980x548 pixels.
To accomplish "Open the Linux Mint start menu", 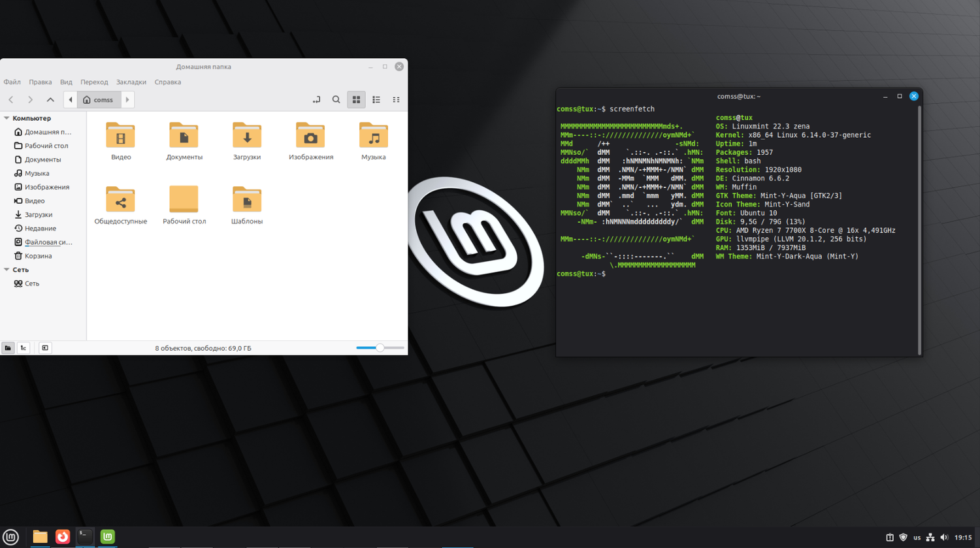I will point(11,537).
